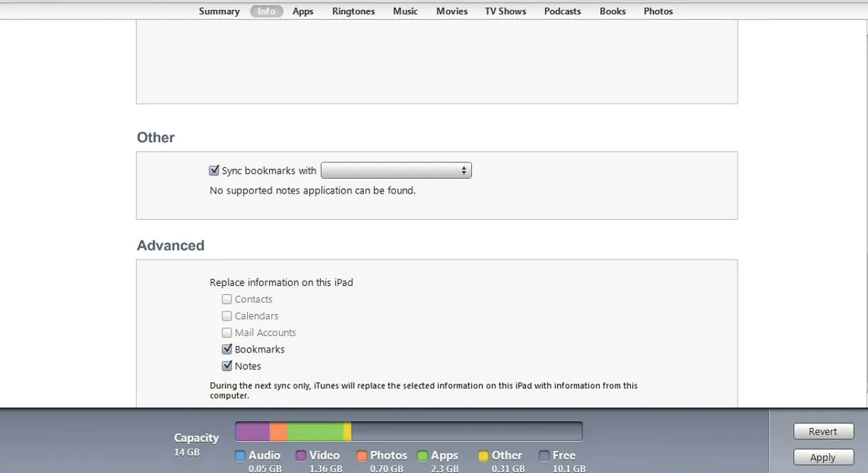This screenshot has width=868, height=473.
Task: Click the orange Photos legend square
Action: click(x=362, y=456)
